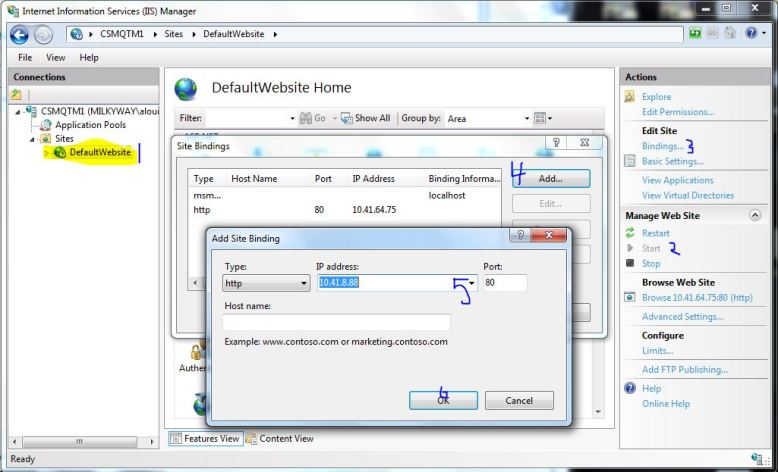Click the DefaultWebsite globe in the tree
The image size is (778, 472).
(x=60, y=152)
